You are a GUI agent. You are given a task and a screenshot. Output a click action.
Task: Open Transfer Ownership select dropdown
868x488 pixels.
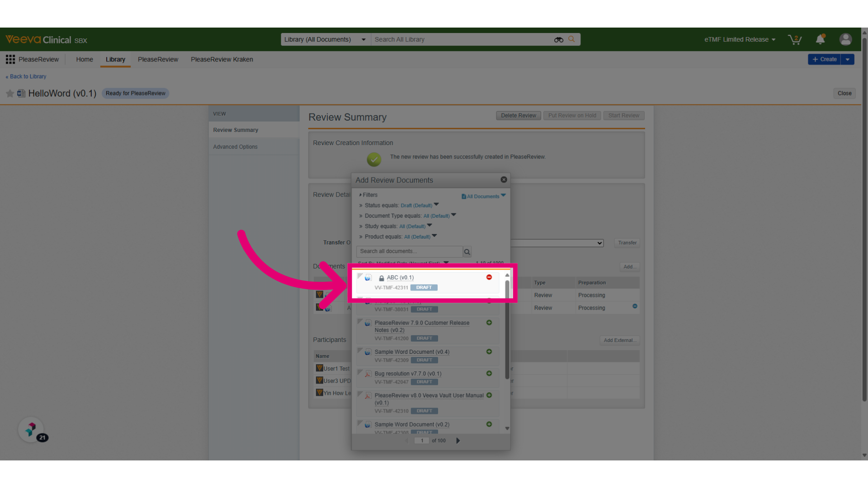point(557,243)
